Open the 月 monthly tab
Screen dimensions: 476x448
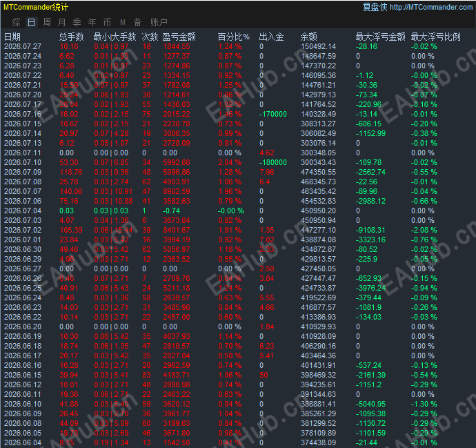[x=61, y=22]
